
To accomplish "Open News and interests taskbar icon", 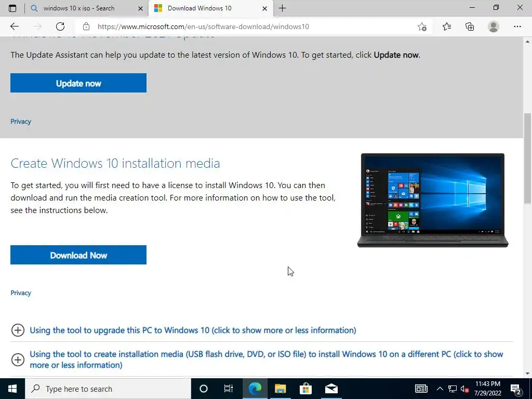I will pyautogui.click(x=421, y=389).
